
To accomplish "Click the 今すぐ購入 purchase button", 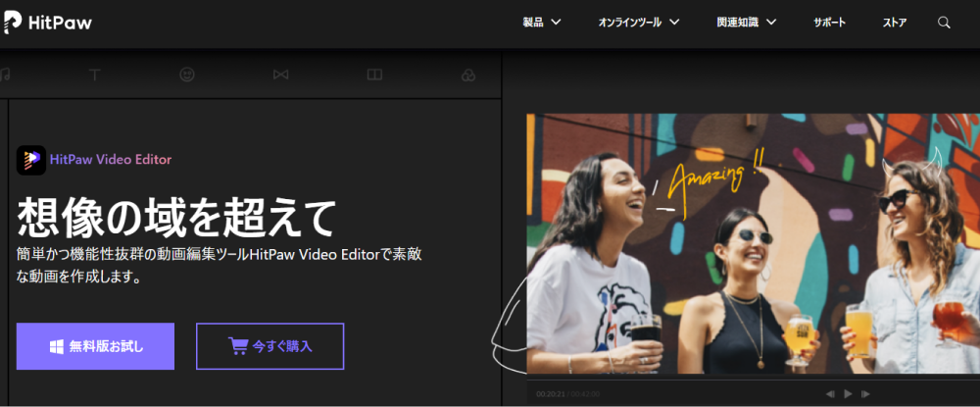I will (x=270, y=346).
